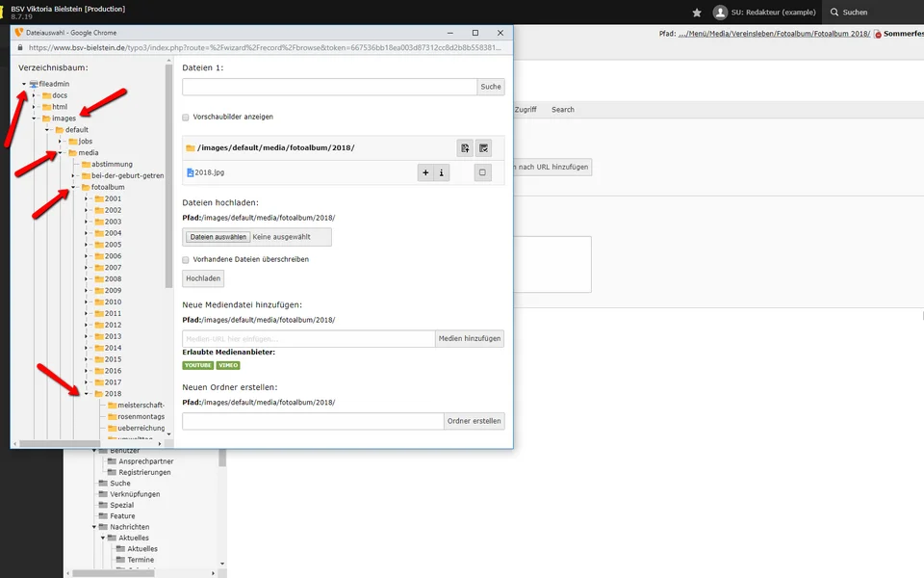Click the plus icon next to 2018.jpg

click(x=425, y=172)
